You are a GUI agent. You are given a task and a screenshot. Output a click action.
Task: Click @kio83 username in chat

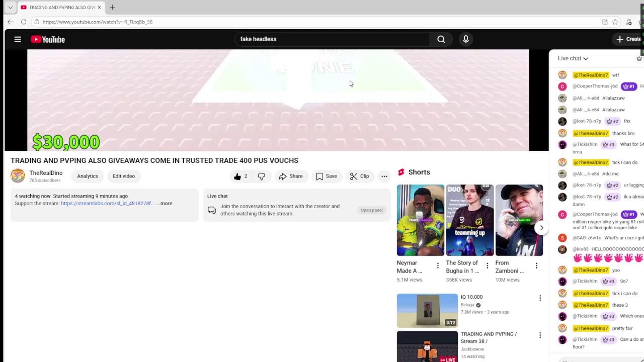581,249
